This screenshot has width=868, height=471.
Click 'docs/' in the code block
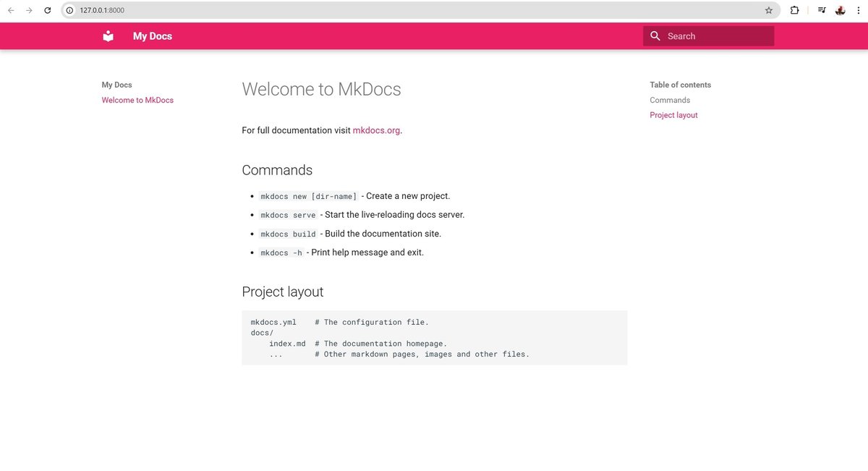point(262,333)
